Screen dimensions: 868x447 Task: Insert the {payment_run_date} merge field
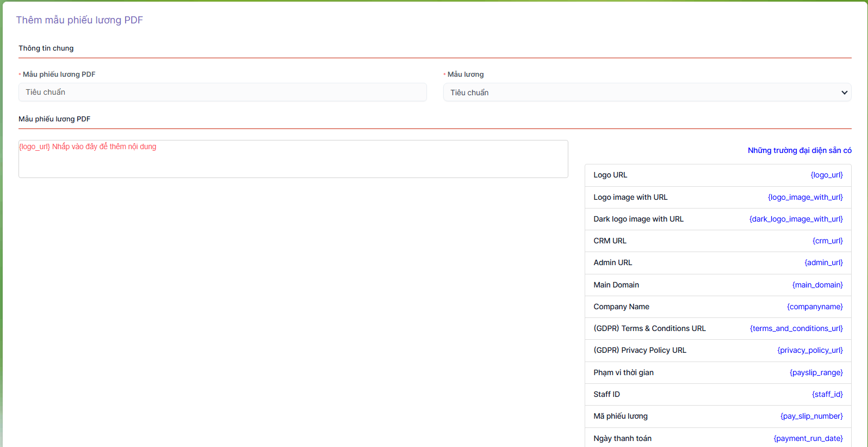808,438
